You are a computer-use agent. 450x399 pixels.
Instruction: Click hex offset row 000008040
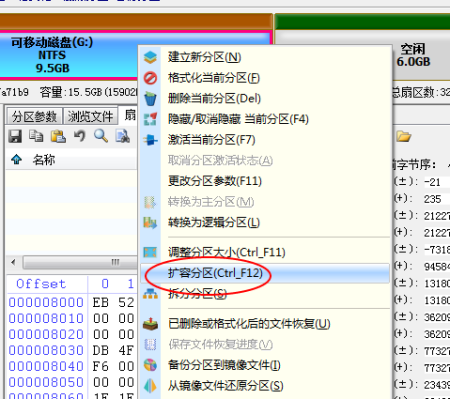coord(46,366)
